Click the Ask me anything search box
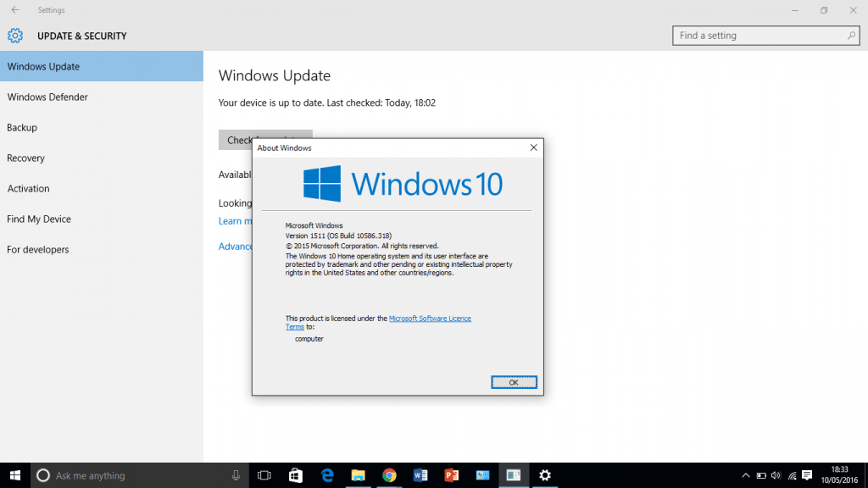The image size is (868, 488). coord(140,475)
